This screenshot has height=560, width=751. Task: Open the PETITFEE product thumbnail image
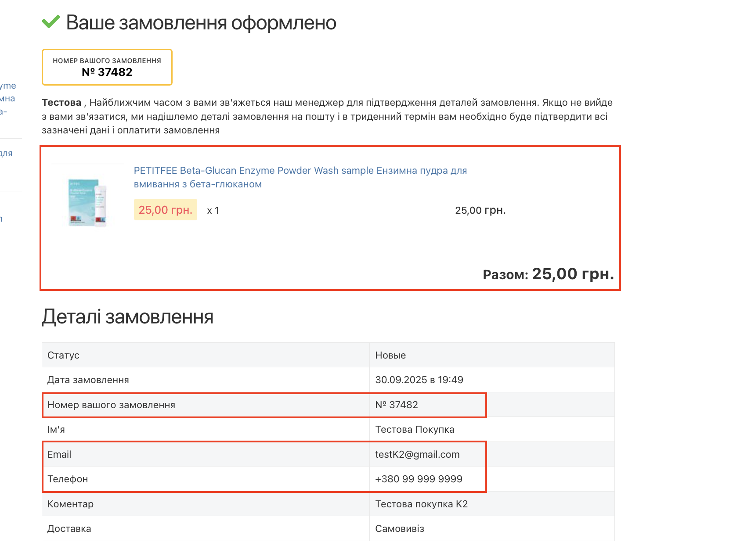click(88, 201)
